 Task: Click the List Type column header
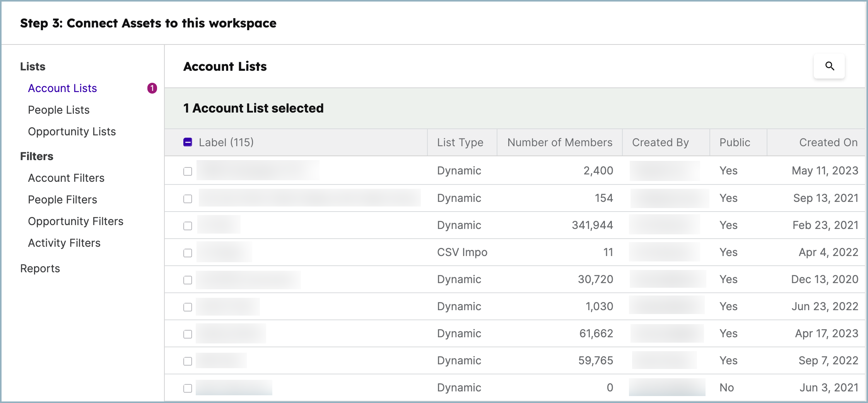coord(460,142)
